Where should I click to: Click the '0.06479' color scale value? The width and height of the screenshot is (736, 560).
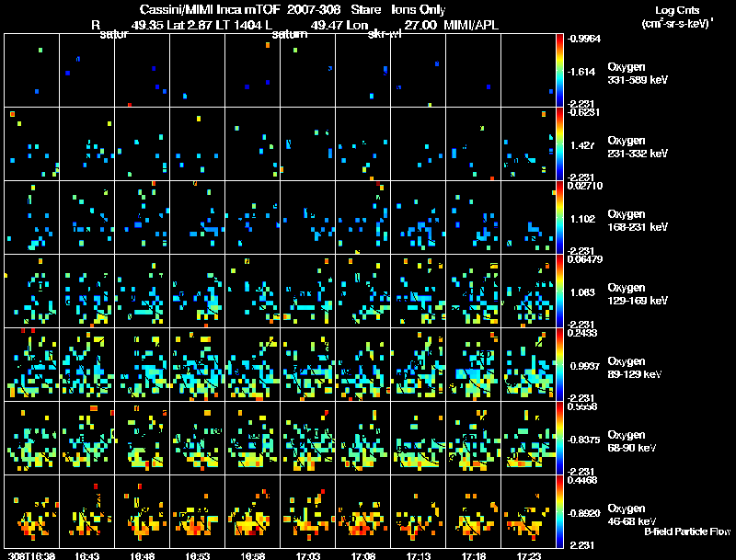584,259
